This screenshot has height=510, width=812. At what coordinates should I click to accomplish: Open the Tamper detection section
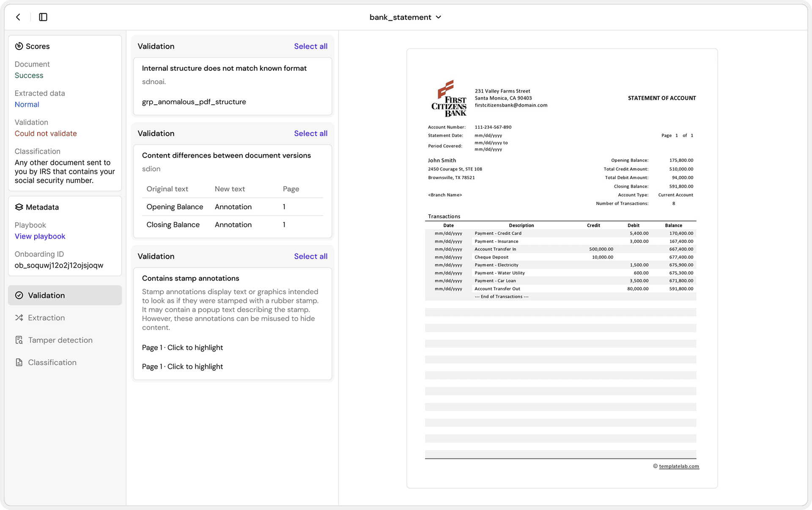60,340
